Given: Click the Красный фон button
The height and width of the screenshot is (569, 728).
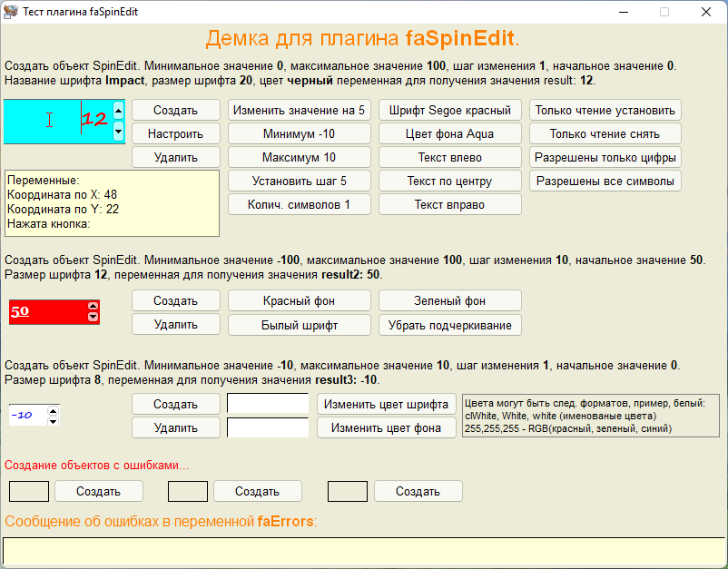Looking at the screenshot, I should click(299, 300).
